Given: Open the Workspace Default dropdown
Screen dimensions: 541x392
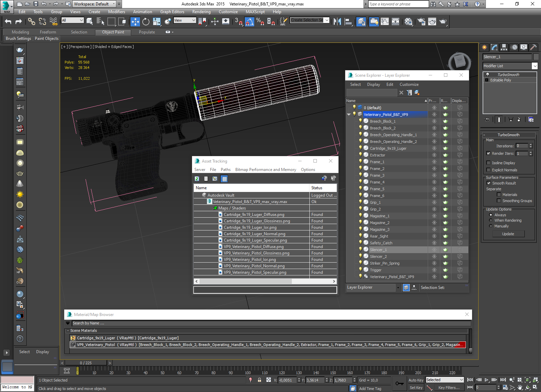Looking at the screenshot, I should tap(95, 4).
